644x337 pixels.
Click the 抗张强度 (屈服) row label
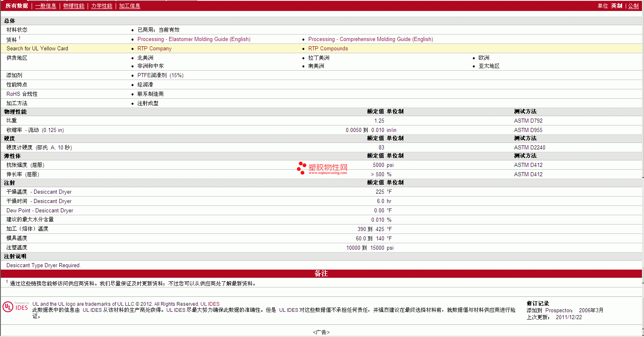pos(26,165)
